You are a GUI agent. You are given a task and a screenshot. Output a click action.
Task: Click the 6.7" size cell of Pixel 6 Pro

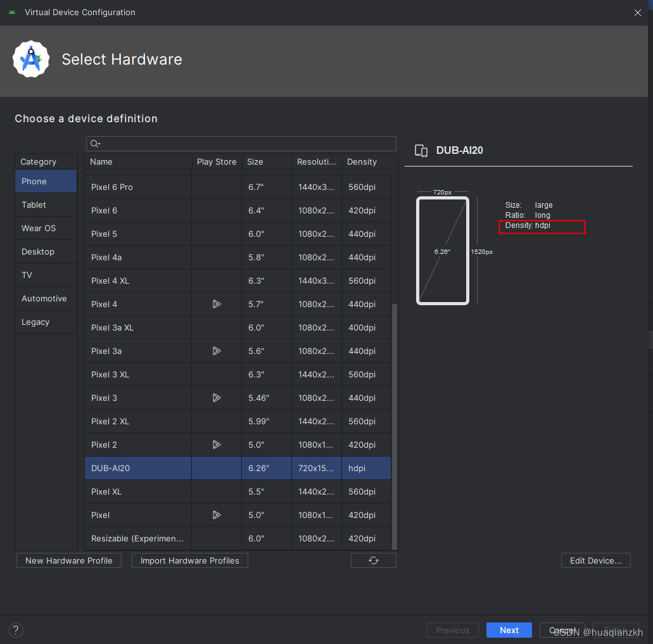[267, 187]
